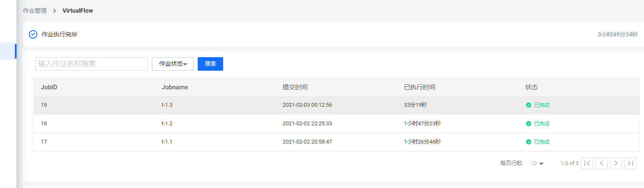Go to next page of results
The image size is (644, 188).
pos(616,163)
